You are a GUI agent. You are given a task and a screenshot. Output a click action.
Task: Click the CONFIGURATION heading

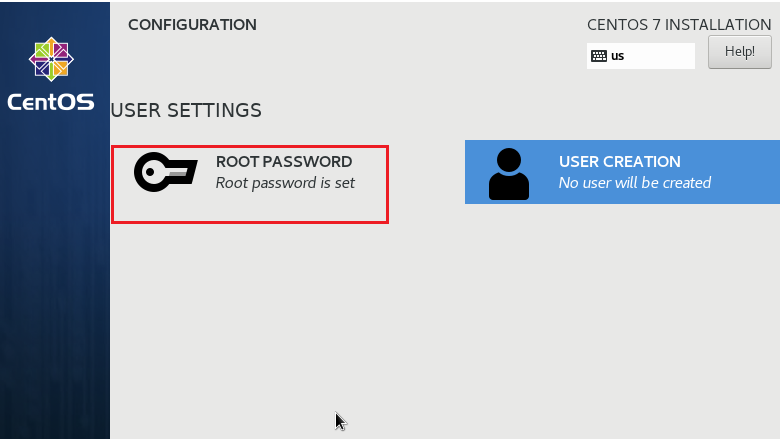(193, 25)
